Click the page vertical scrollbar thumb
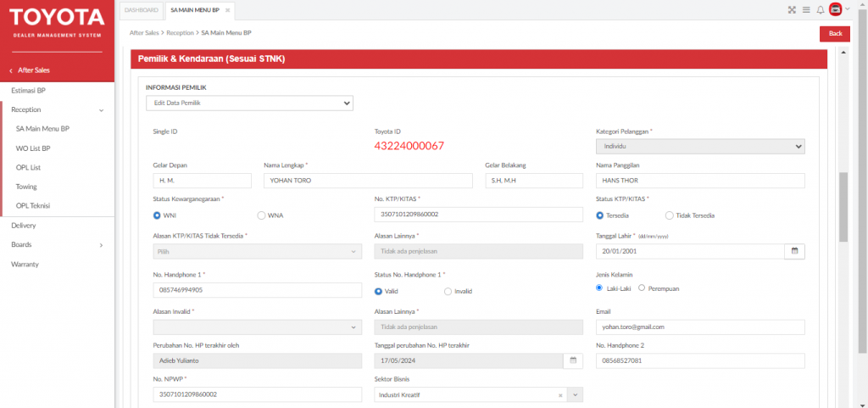Screen dimensions: 868x408 coord(864,182)
